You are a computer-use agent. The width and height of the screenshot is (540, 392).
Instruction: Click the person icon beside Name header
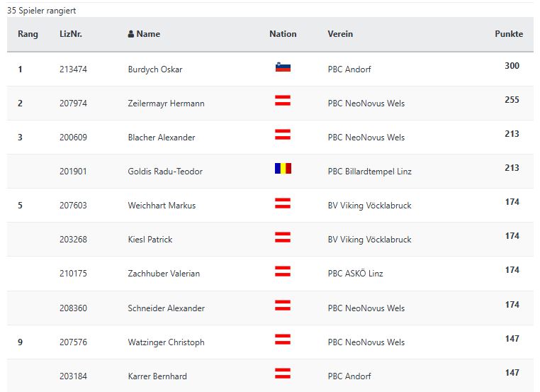pos(131,34)
